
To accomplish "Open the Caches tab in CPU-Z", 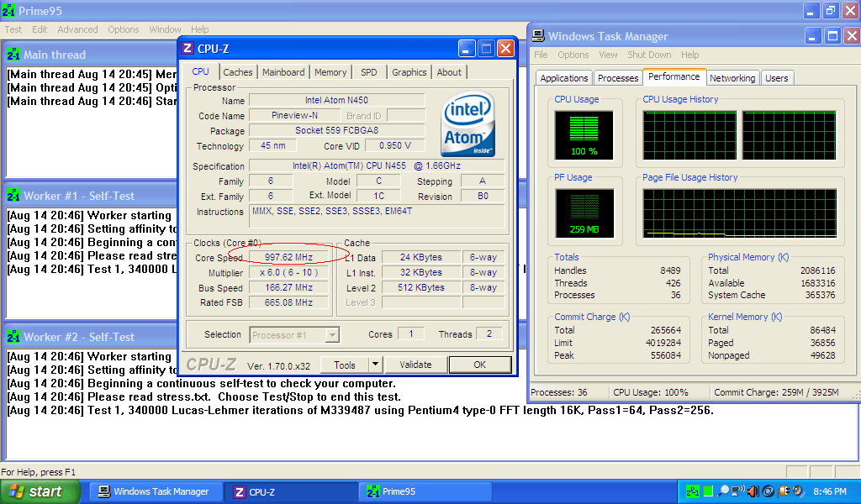I will point(238,72).
